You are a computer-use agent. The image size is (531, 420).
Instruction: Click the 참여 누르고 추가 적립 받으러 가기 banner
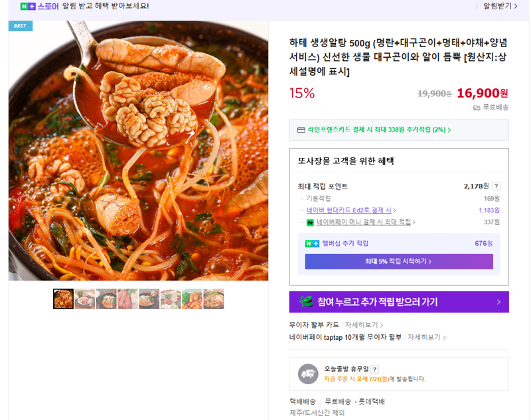(x=399, y=302)
